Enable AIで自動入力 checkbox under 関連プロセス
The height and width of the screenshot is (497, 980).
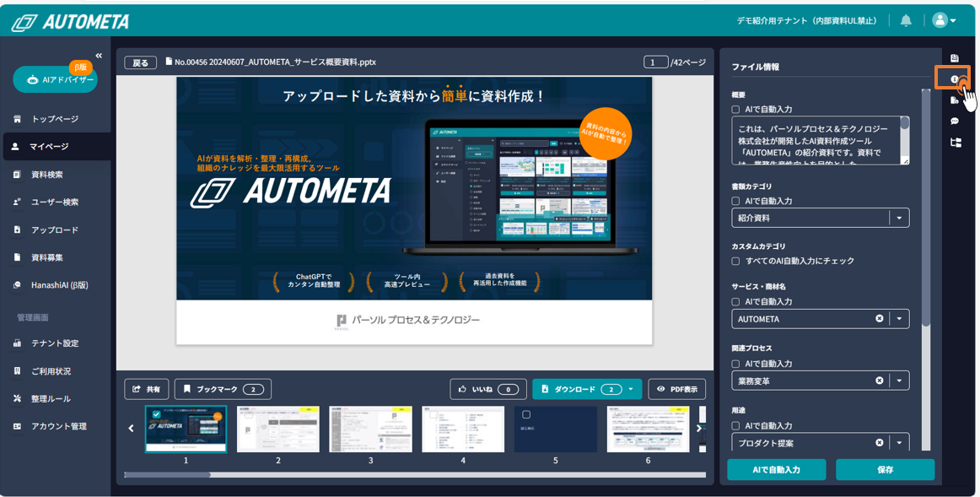pyautogui.click(x=735, y=364)
